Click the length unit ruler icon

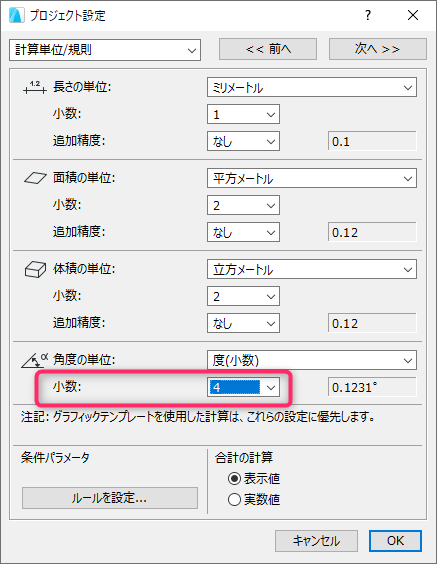coord(35,87)
